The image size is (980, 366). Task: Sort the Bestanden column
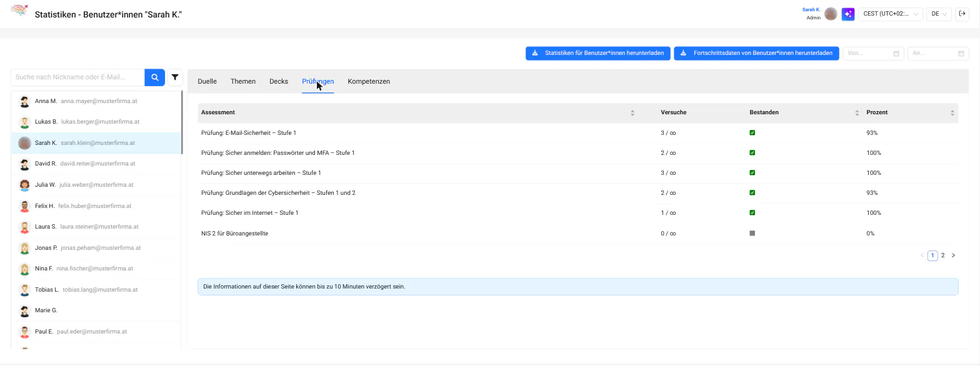857,113
